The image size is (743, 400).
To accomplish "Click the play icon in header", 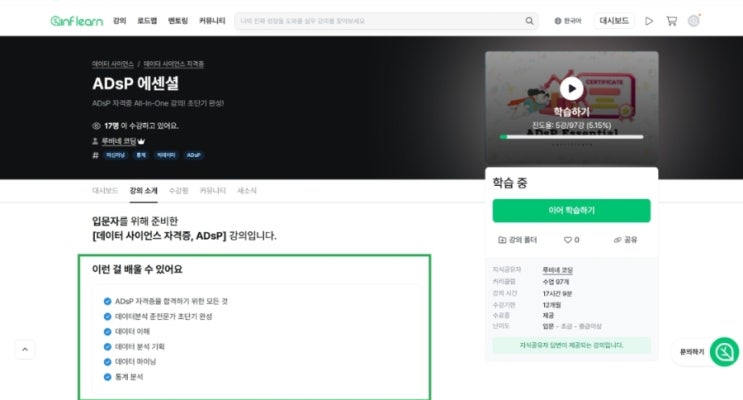I will 649,21.
